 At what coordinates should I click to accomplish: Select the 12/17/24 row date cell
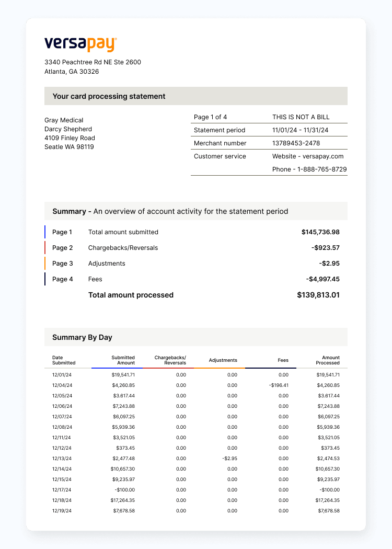click(x=62, y=490)
